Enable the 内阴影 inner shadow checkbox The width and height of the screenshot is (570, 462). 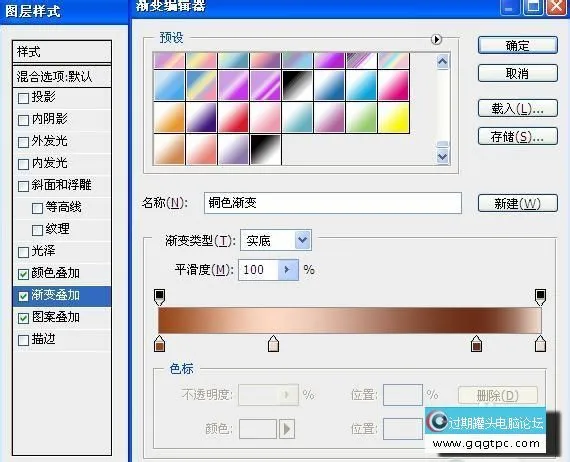pyautogui.click(x=23, y=120)
